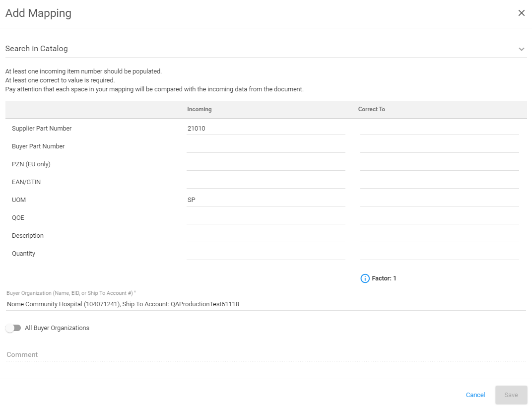Screen dimensions: 532x409
Task: Select the incoming Description field
Action: tap(266, 235)
